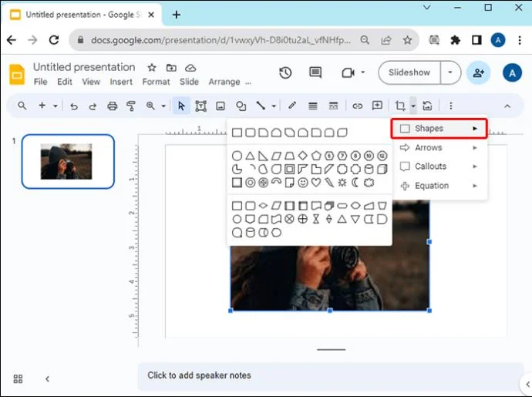Pick the smiley face shape
The image size is (532, 397).
302,183
